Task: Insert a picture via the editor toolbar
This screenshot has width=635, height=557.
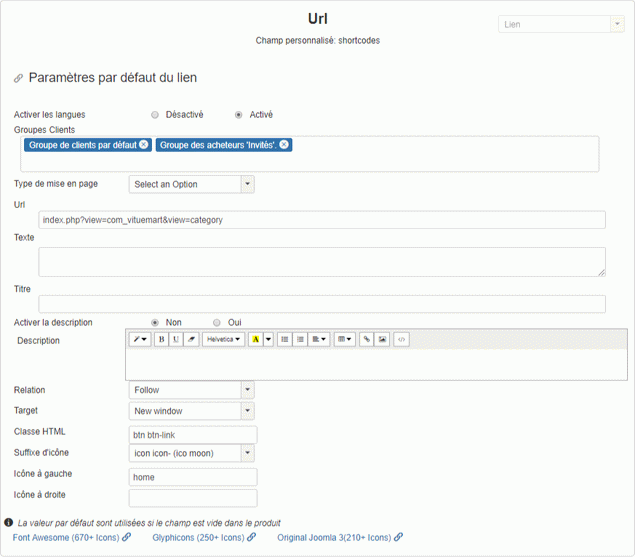Action: pos(382,340)
